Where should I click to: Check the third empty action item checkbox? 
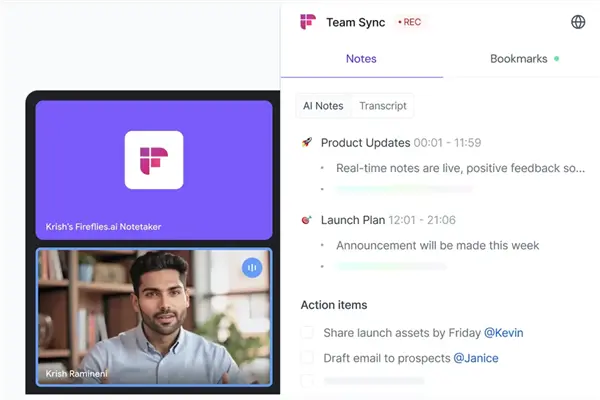coord(307,380)
